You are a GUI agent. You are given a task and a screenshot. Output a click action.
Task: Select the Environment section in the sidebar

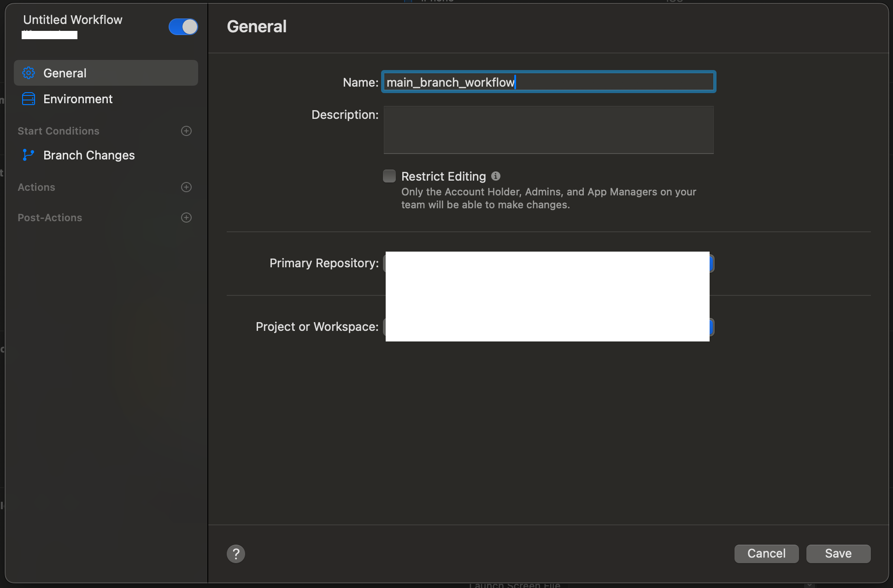coord(77,99)
